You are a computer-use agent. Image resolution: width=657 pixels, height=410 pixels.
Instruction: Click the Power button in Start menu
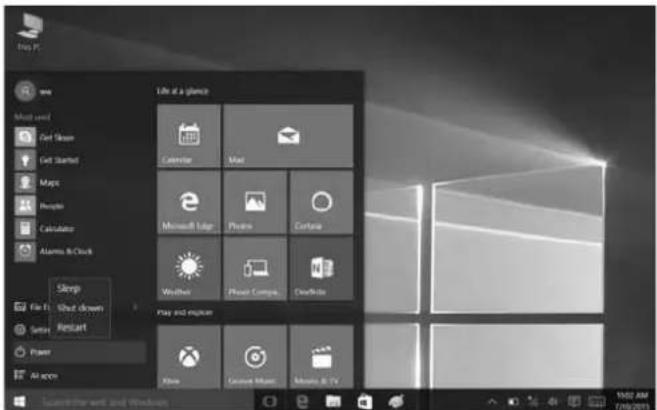80,352
